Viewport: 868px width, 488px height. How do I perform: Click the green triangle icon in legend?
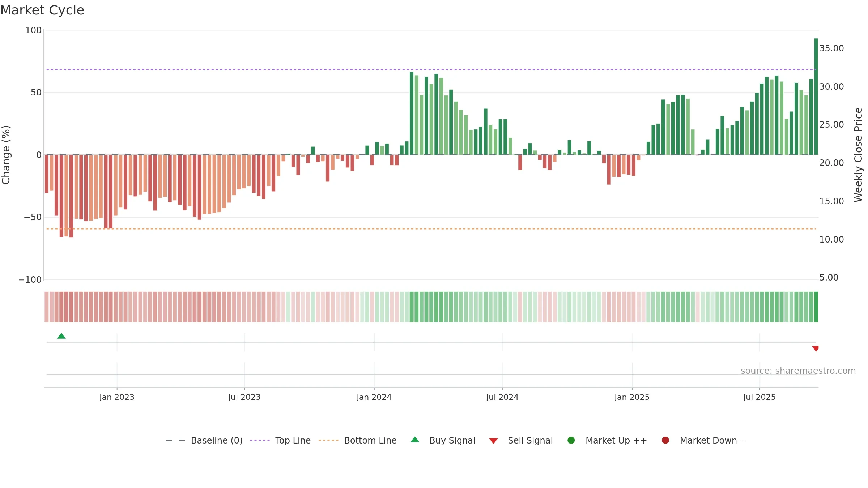tap(415, 440)
